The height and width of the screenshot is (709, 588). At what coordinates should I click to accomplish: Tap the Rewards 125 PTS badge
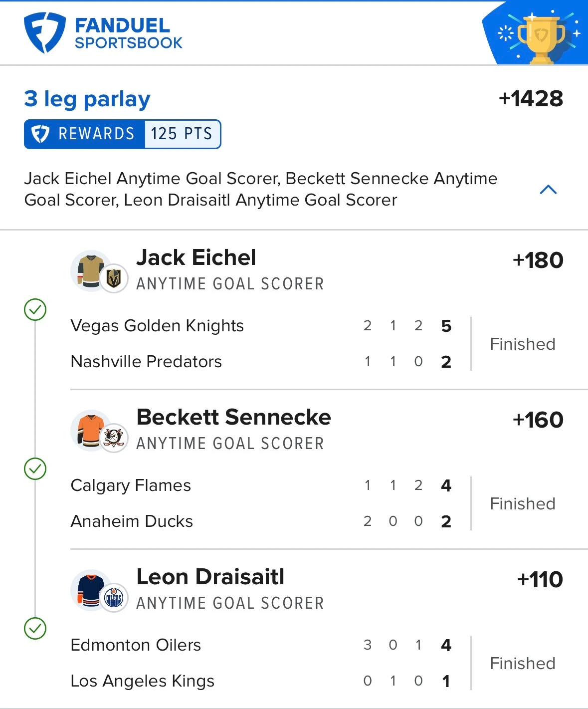pos(123,134)
